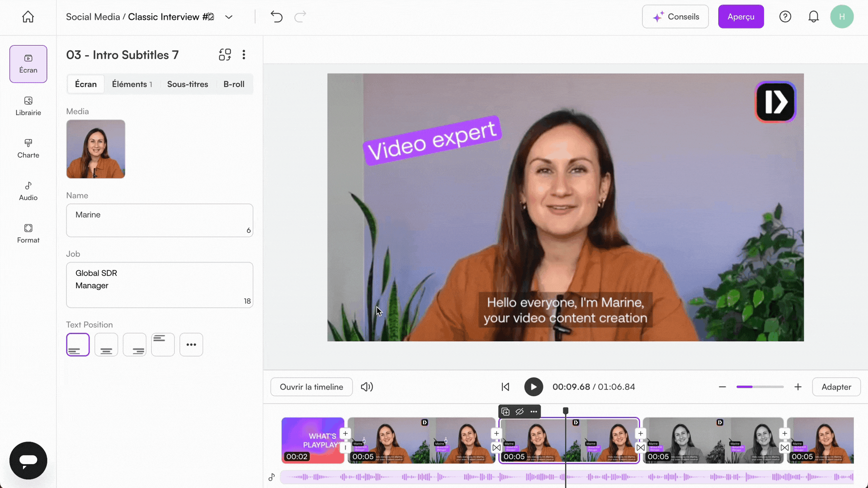Open the Format sidebar panel
The height and width of the screenshot is (488, 868).
pos(28,234)
